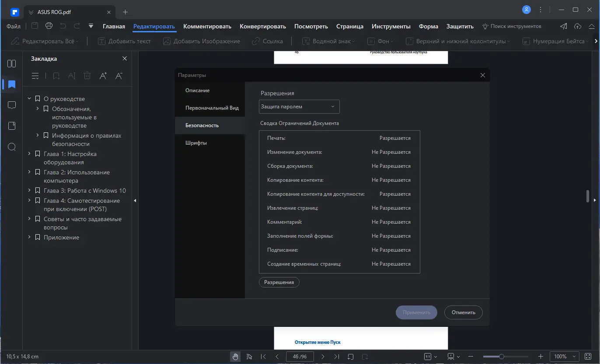Click the rename bookmark icon
The height and width of the screenshot is (364, 600).
72,76
